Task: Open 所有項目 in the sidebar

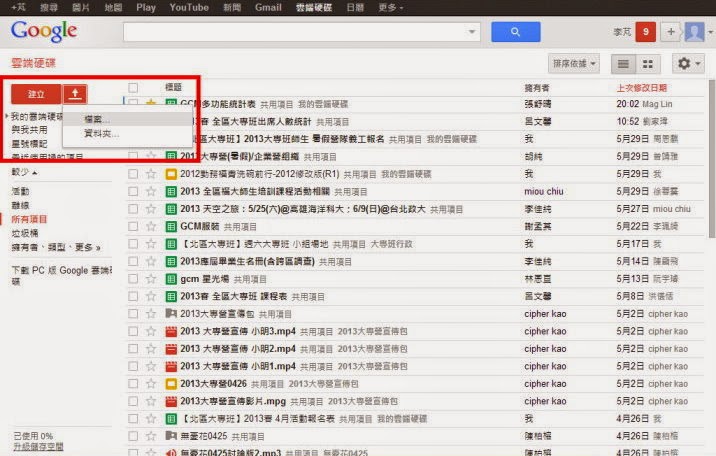Action: pos(29,219)
